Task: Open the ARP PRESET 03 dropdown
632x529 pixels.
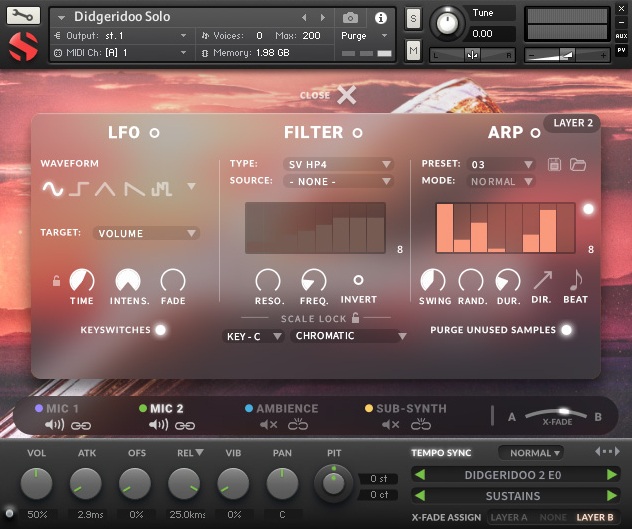Action: click(501, 164)
